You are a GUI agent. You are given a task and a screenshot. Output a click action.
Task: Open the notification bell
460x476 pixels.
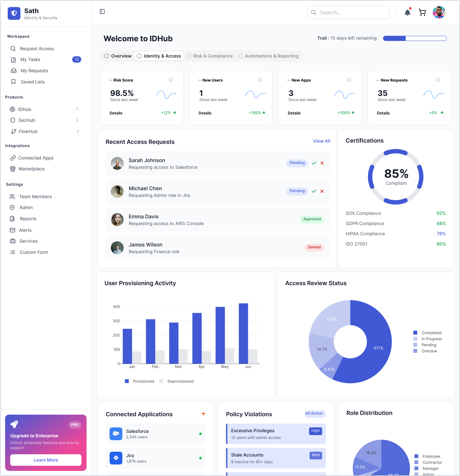[x=407, y=12]
